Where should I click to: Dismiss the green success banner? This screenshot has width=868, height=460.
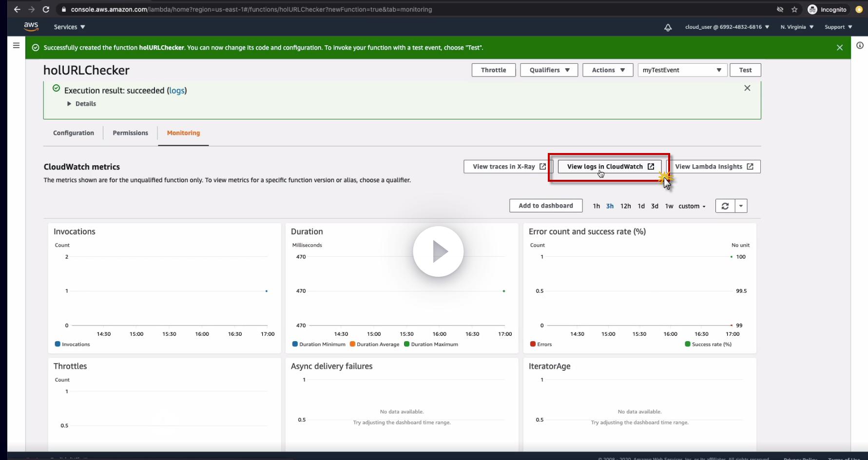point(839,47)
